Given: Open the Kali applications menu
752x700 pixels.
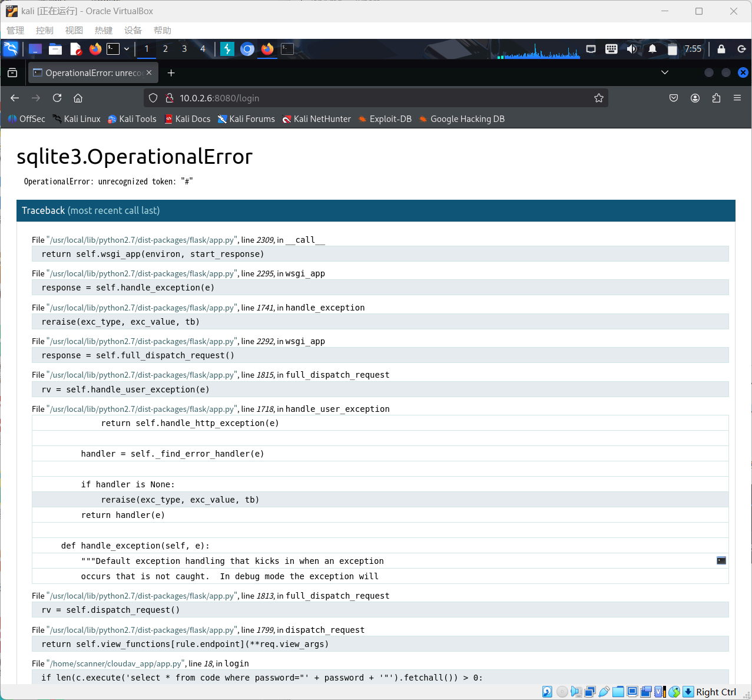Looking at the screenshot, I should [x=11, y=49].
